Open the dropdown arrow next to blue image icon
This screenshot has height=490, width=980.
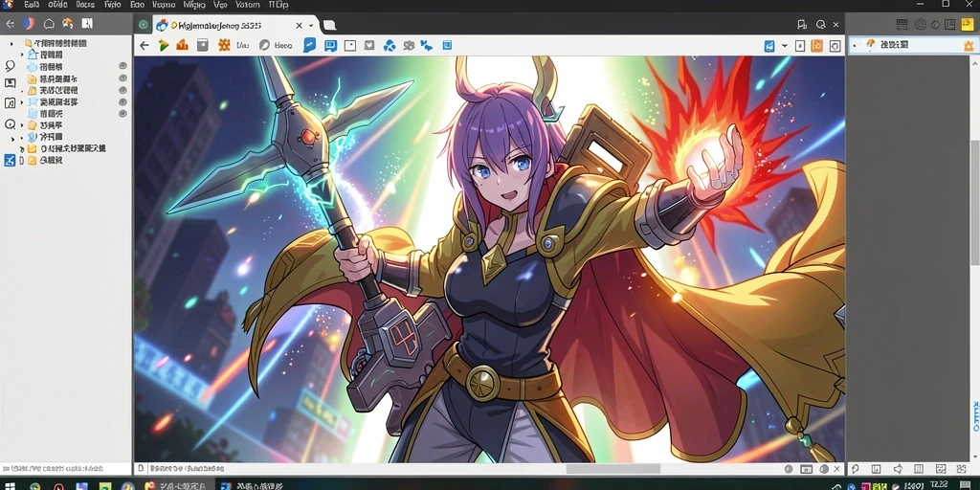[x=784, y=46]
